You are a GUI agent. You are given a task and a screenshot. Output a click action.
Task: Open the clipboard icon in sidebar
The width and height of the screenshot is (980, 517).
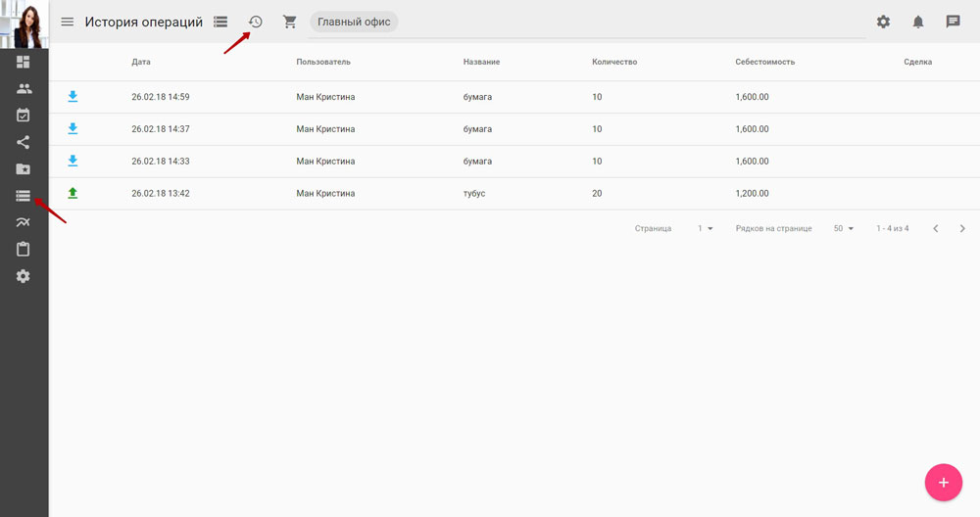[x=24, y=249]
